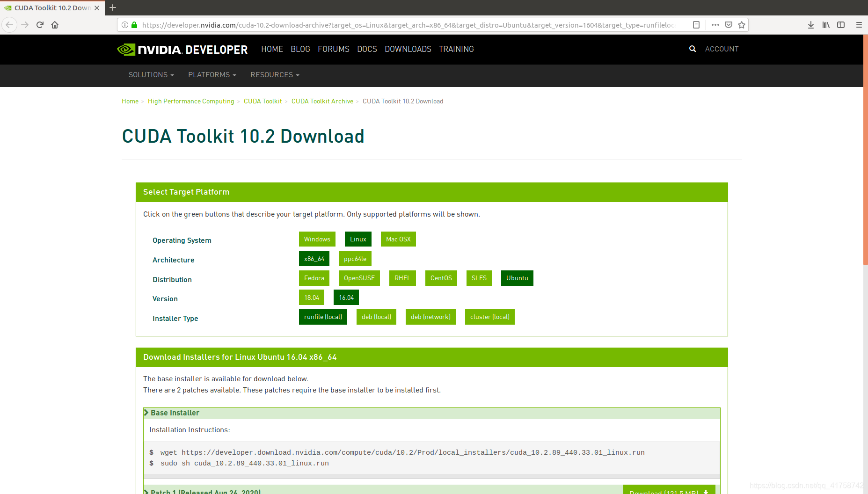Open TRAINING in the NVIDIA nav bar
Image resolution: width=868 pixels, height=494 pixels.
click(x=456, y=49)
